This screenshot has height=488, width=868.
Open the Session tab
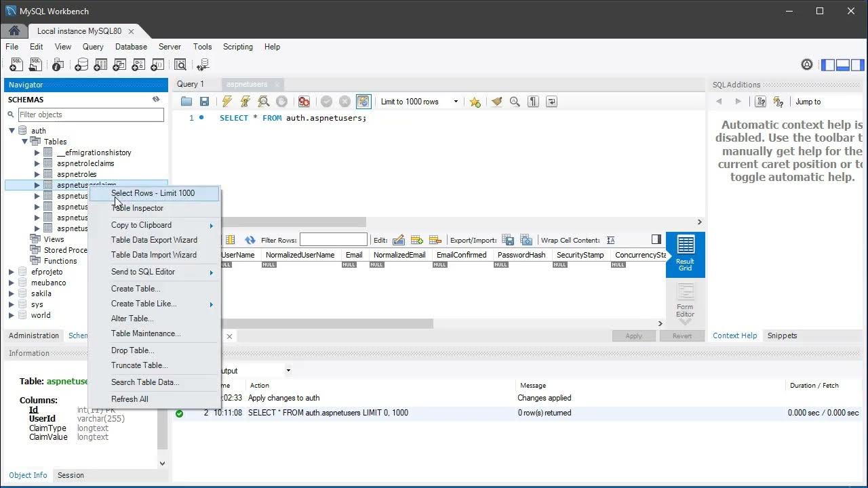coord(71,475)
